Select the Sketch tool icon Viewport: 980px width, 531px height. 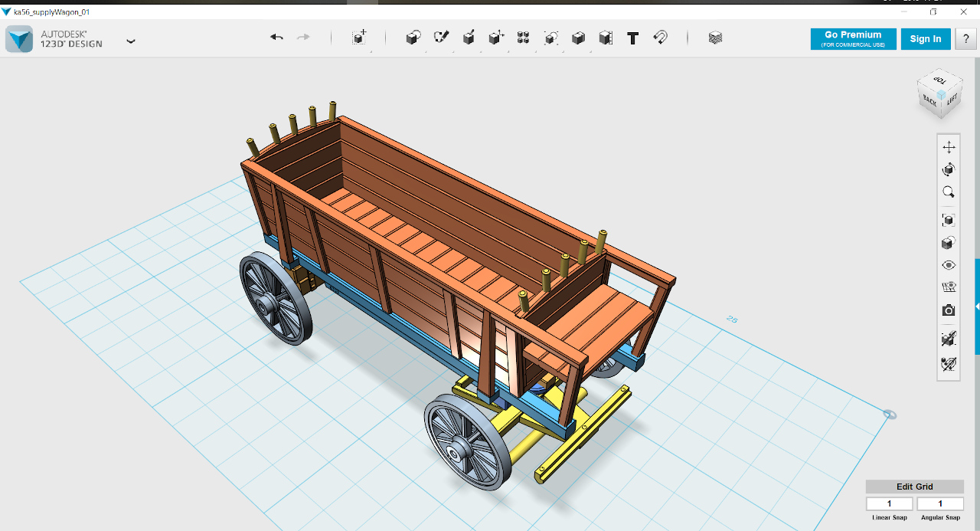tap(441, 38)
